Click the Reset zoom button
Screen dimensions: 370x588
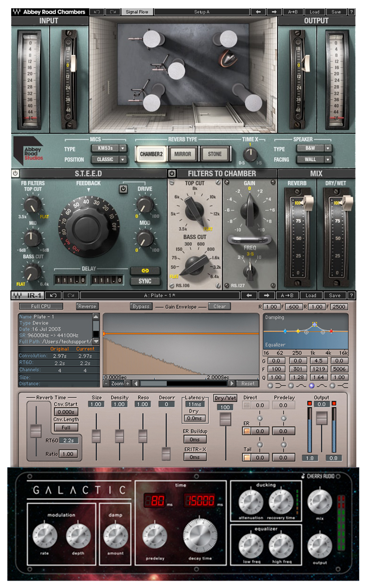[x=248, y=384]
